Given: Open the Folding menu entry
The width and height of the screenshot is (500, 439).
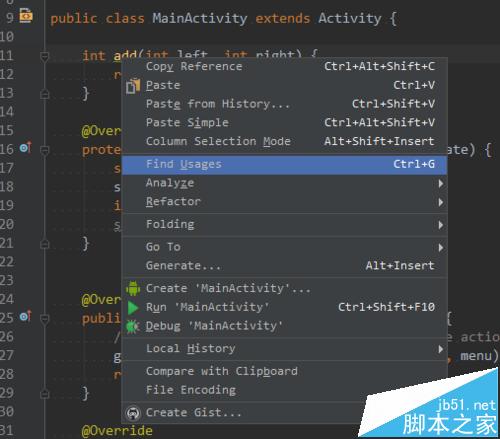Looking at the screenshot, I should [x=284, y=225].
